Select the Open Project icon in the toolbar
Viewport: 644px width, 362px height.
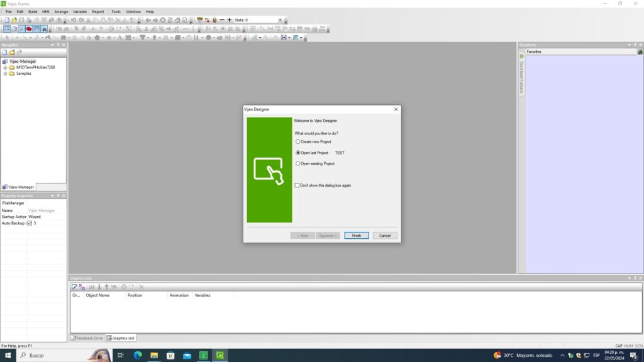pyautogui.click(x=14, y=19)
